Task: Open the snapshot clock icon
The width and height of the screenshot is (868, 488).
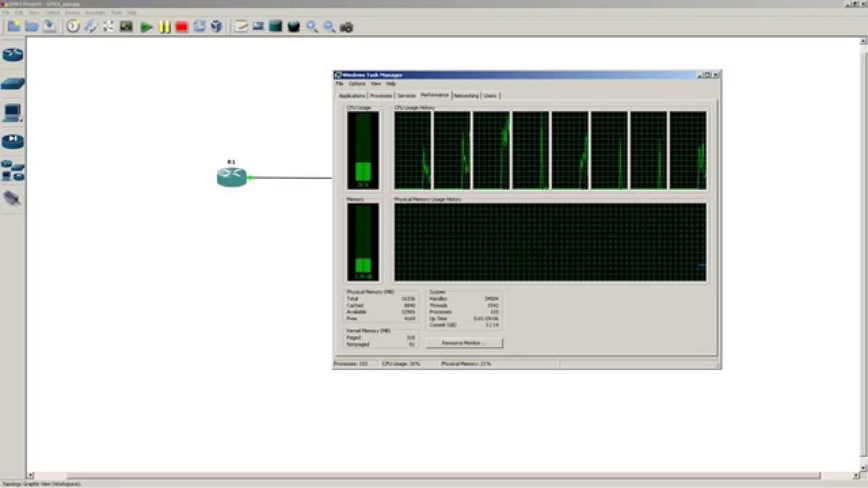Action: click(73, 26)
